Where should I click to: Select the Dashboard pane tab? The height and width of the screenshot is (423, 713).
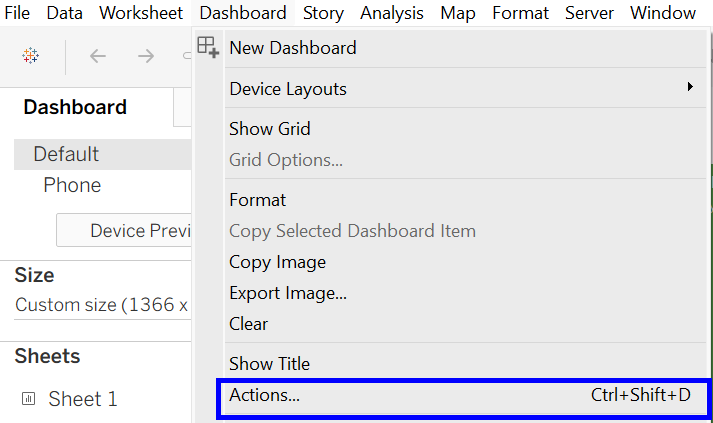pyautogui.click(x=75, y=107)
